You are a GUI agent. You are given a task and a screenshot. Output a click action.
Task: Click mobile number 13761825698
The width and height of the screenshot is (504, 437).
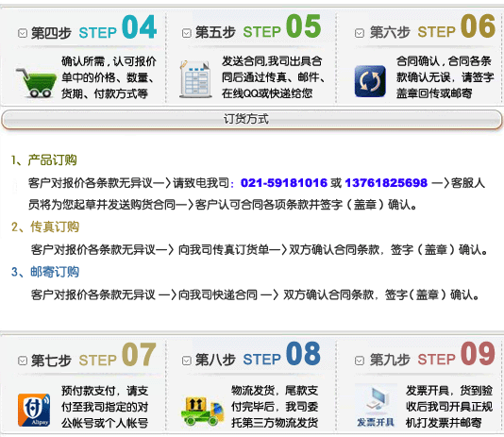pyautogui.click(x=386, y=183)
